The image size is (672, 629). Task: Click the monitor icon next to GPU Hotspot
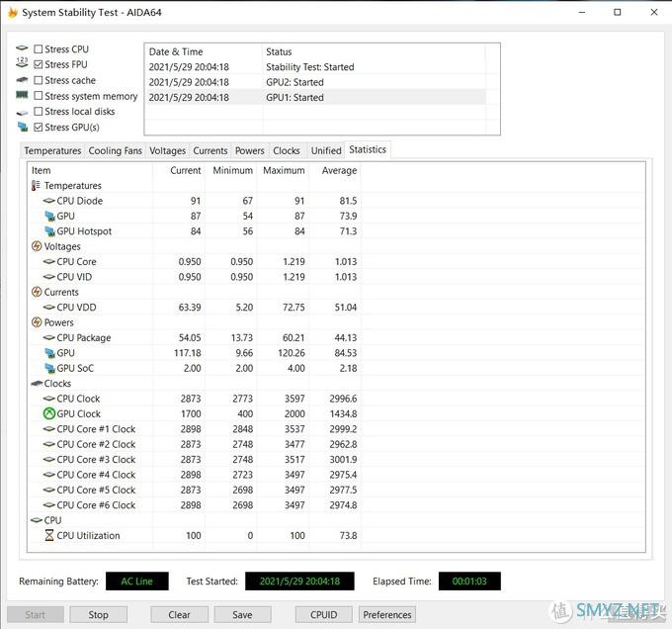click(49, 231)
